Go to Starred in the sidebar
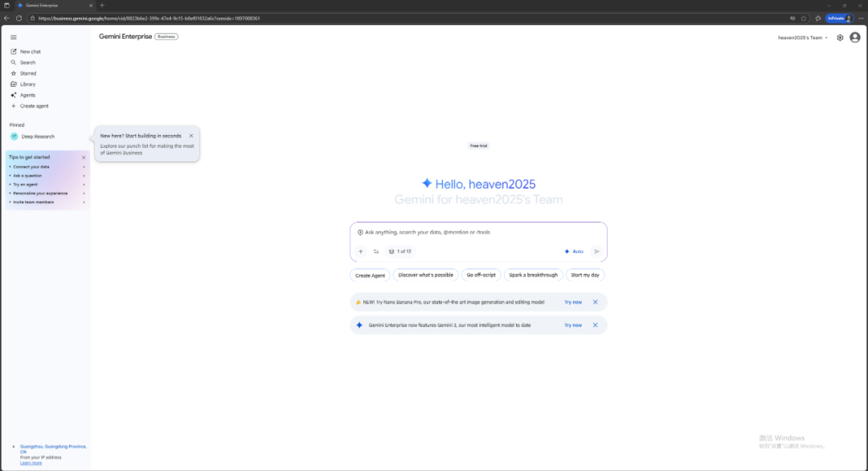This screenshot has width=868, height=471. pyautogui.click(x=28, y=73)
